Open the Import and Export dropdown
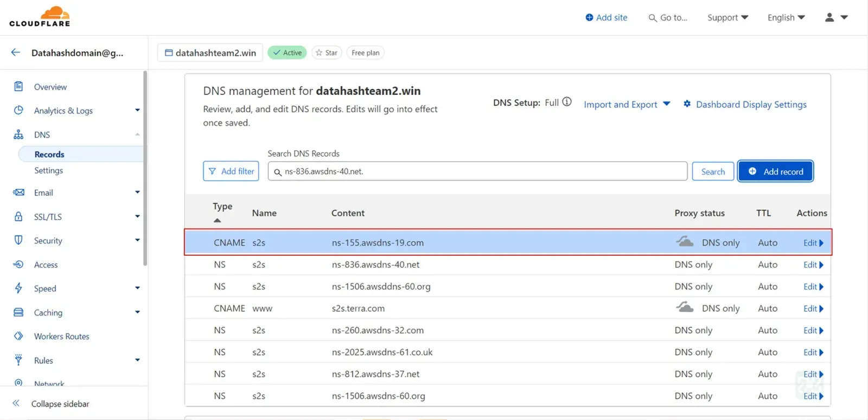The height and width of the screenshot is (420, 868). [627, 104]
